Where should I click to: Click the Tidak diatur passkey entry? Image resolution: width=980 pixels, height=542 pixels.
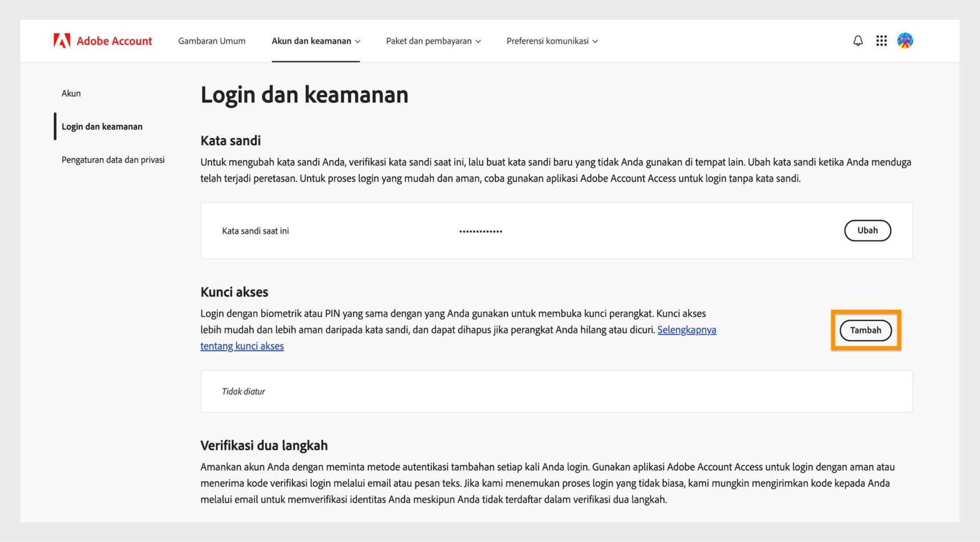pos(243,391)
